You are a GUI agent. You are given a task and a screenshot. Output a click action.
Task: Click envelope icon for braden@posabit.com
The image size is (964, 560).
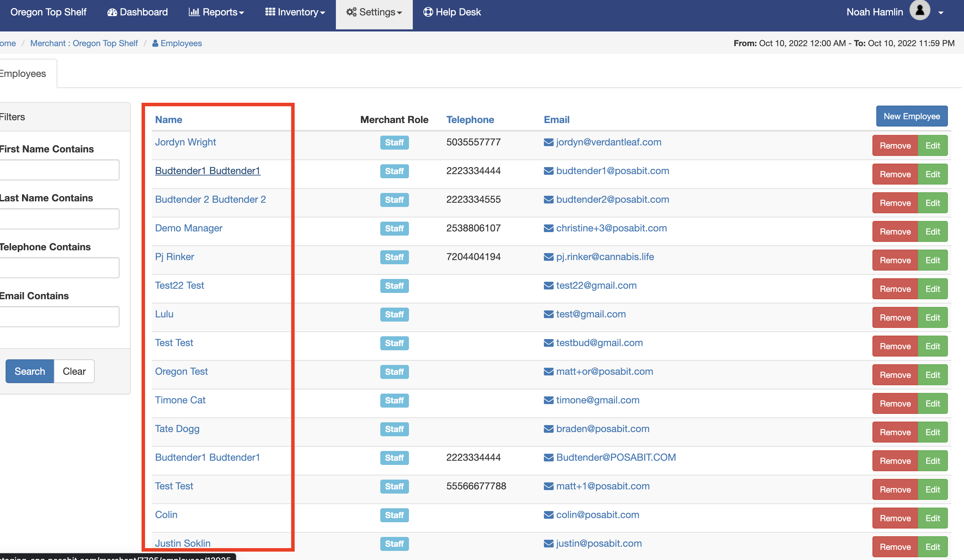[x=548, y=429]
